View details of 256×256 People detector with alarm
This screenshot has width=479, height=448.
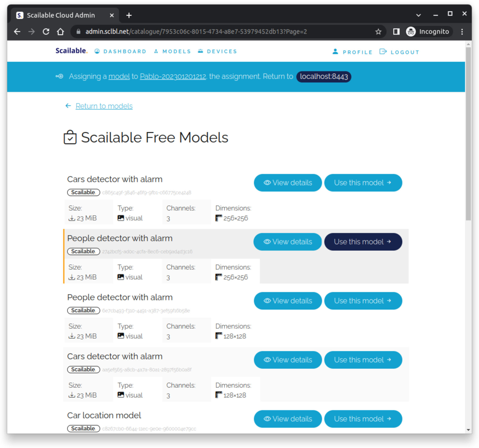288,242
